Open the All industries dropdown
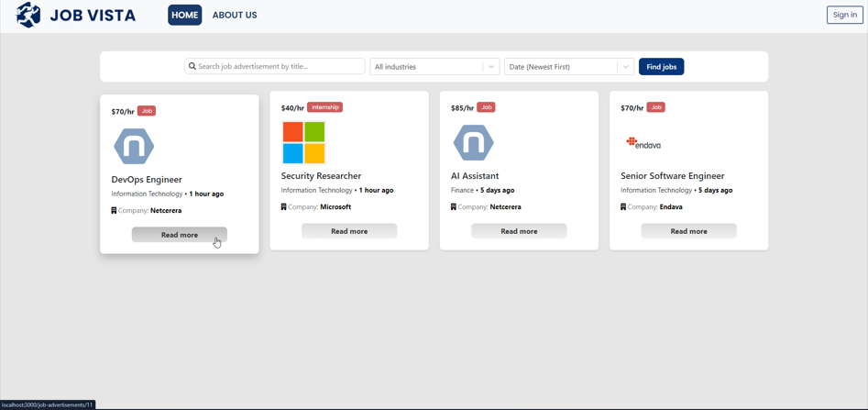The width and height of the screenshot is (868, 410). (x=426, y=67)
